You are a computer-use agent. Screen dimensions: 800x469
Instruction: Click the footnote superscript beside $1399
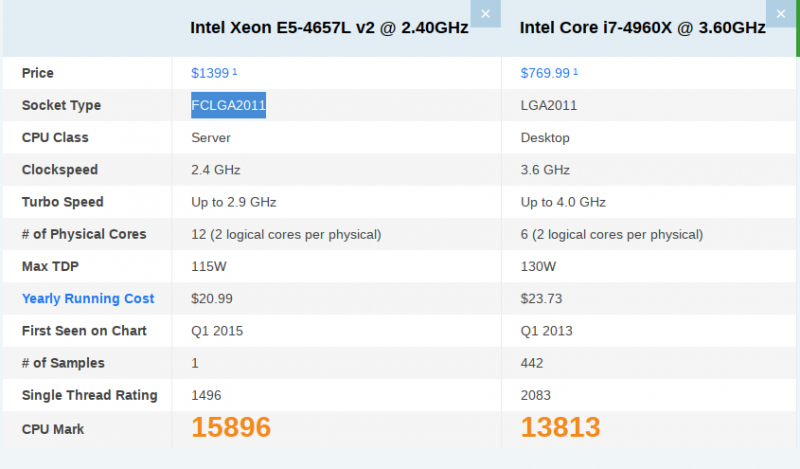click(x=235, y=71)
